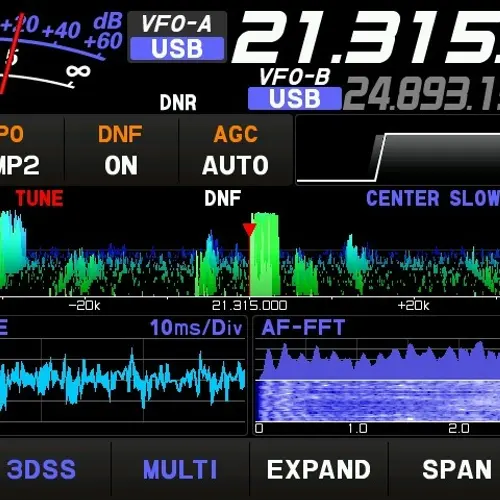Tap the oscilloscope waveform display
This screenshot has width=500, height=500.
[x=123, y=380]
